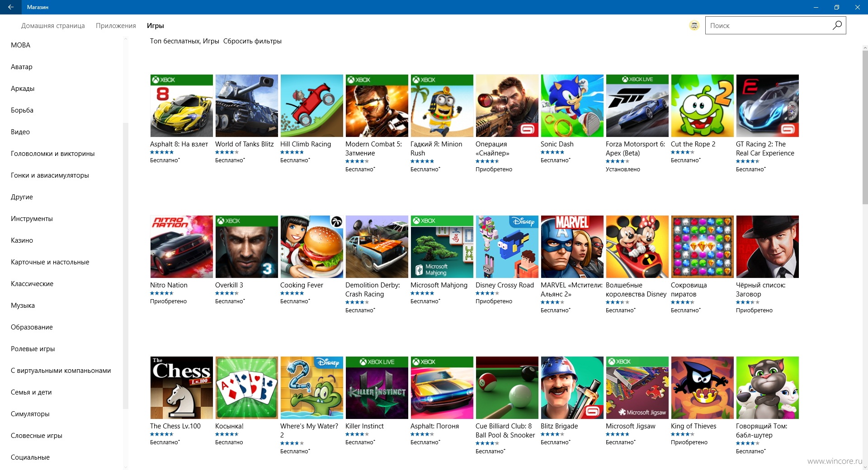Select the Аватар category
868x470 pixels.
pos(22,67)
